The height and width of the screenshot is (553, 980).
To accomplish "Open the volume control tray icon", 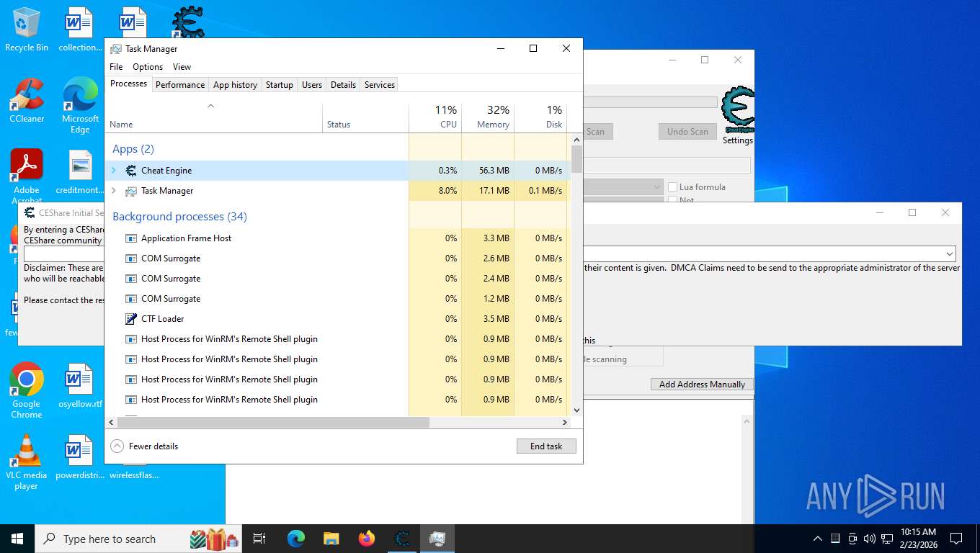I will (x=869, y=539).
